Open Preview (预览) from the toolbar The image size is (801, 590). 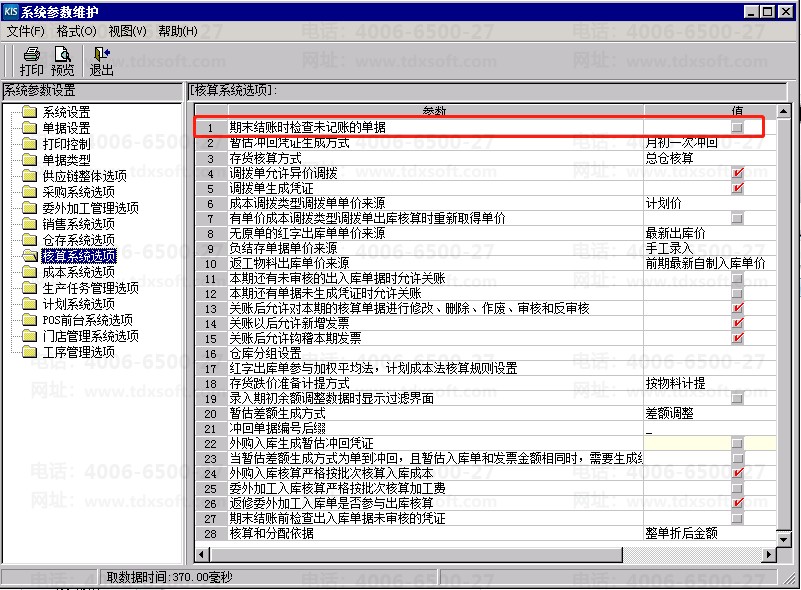click(x=63, y=55)
